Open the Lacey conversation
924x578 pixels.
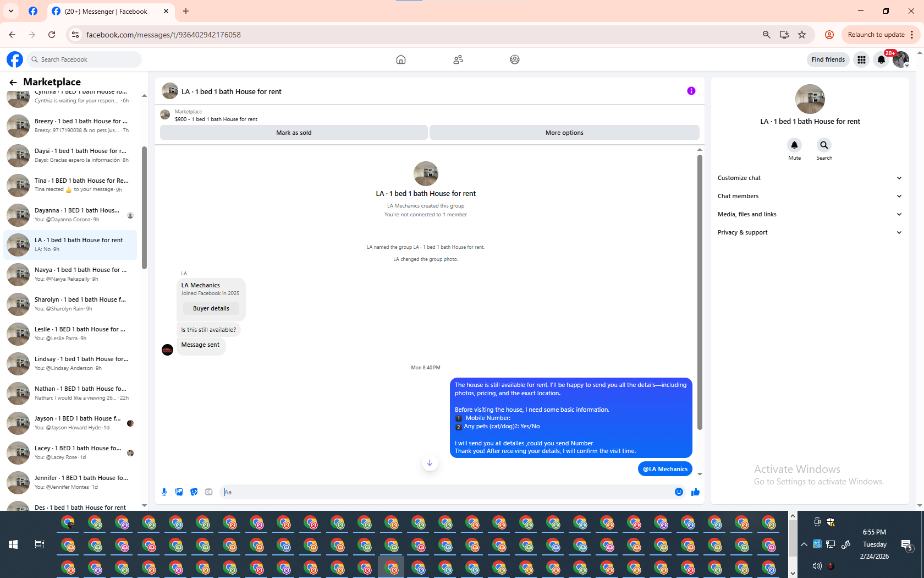70,453
